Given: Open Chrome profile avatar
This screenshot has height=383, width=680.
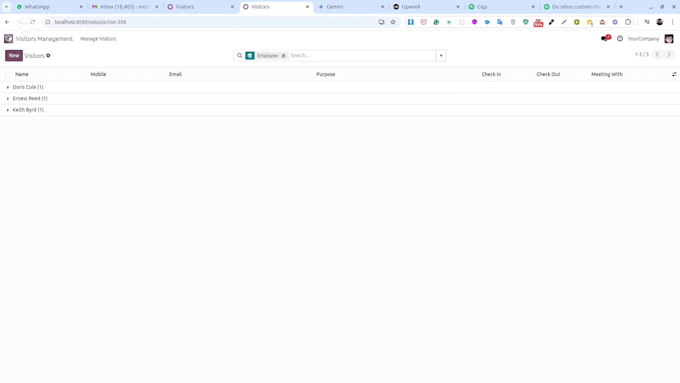Looking at the screenshot, I should click(660, 22).
